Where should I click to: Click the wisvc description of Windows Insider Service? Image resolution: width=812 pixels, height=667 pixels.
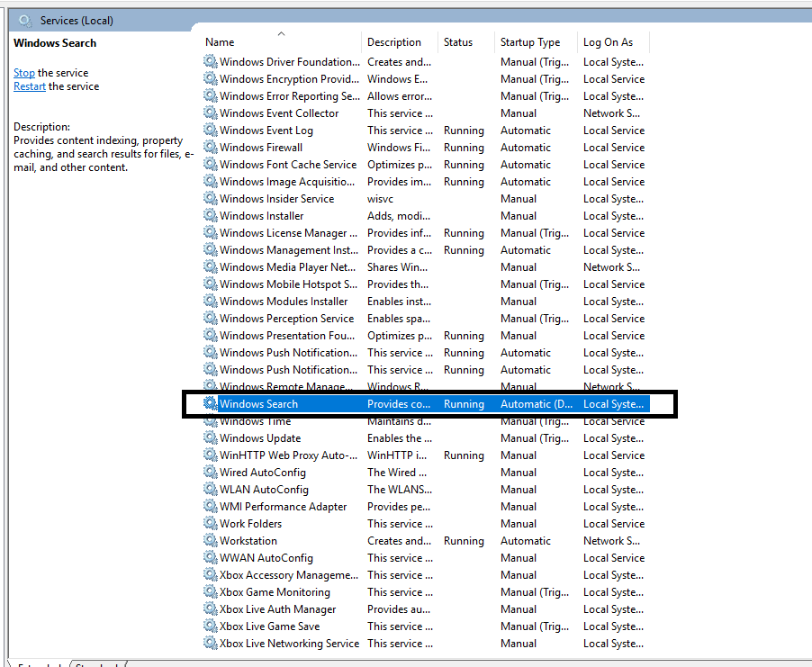coord(380,199)
